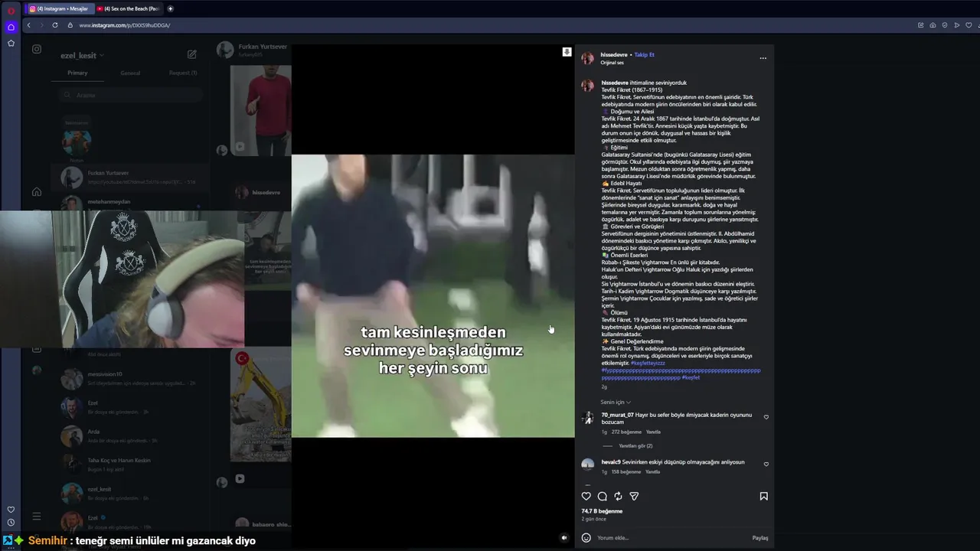Select the Request (1) messages tab

[183, 73]
